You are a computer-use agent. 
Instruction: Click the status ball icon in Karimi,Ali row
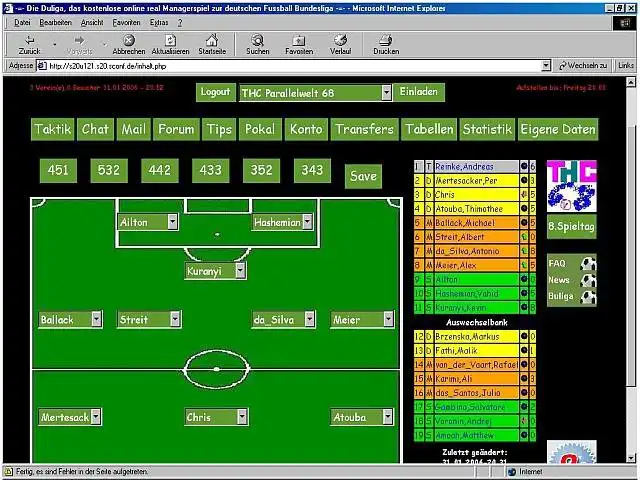tap(524, 379)
